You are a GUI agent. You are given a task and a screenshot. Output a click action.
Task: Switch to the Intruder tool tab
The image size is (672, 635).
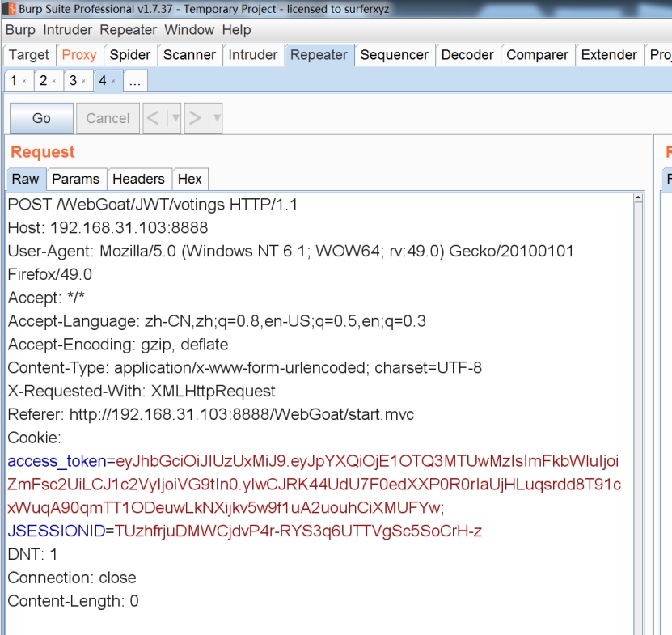tap(253, 55)
